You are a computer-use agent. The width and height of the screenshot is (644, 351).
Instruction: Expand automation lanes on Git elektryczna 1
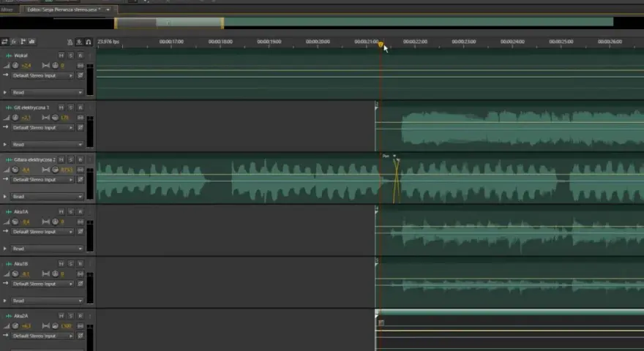(5, 145)
